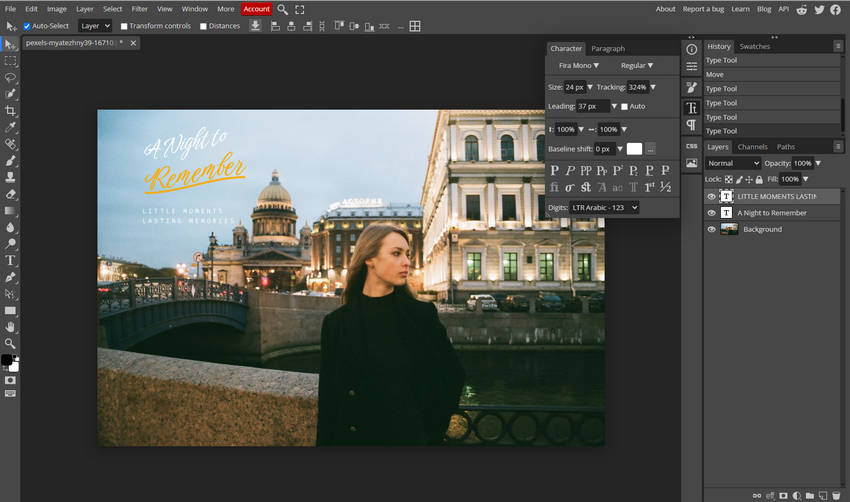Open the Window menu
Image resolution: width=850 pixels, height=502 pixels.
[195, 9]
